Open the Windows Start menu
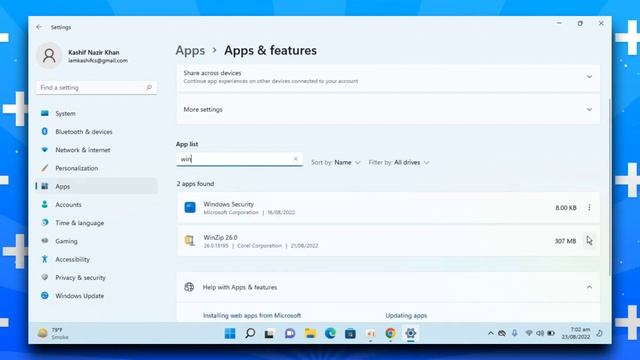The height and width of the screenshot is (360, 640). point(230,333)
